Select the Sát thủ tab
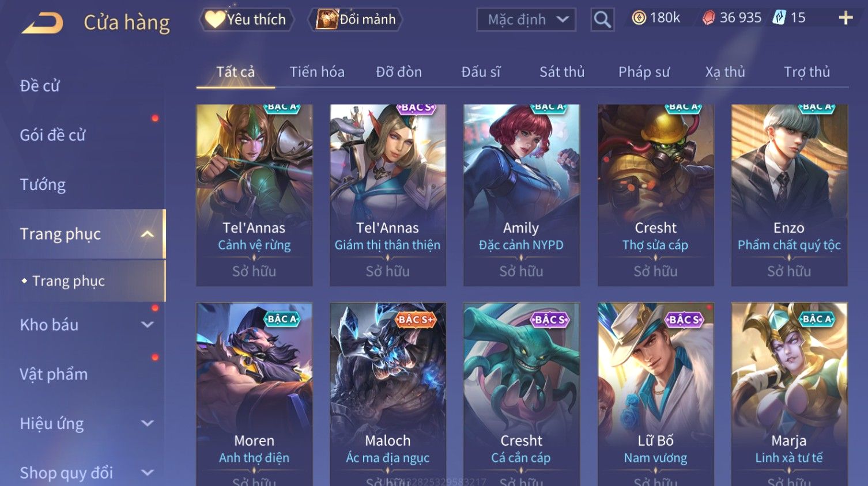 pyautogui.click(x=562, y=72)
